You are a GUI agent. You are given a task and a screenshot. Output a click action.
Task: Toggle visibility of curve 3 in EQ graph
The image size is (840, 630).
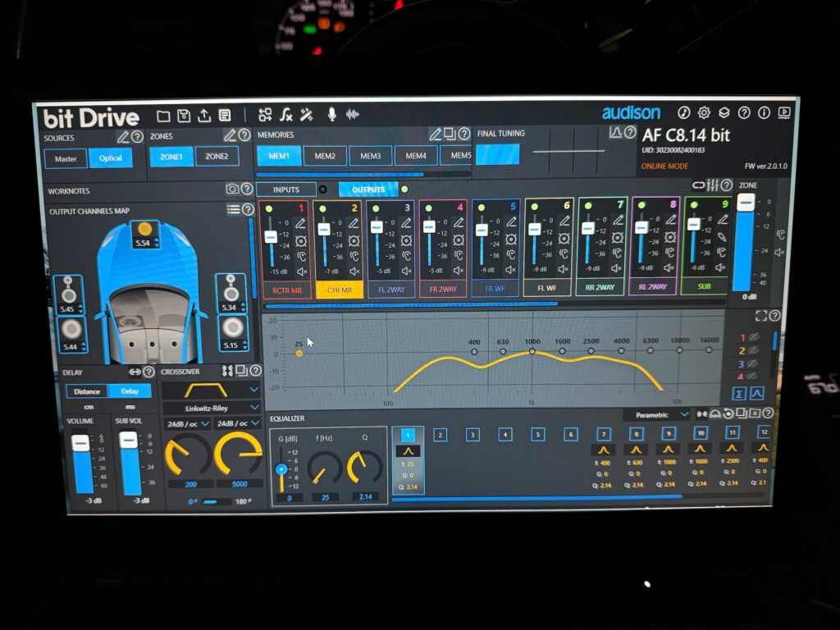coord(753,363)
